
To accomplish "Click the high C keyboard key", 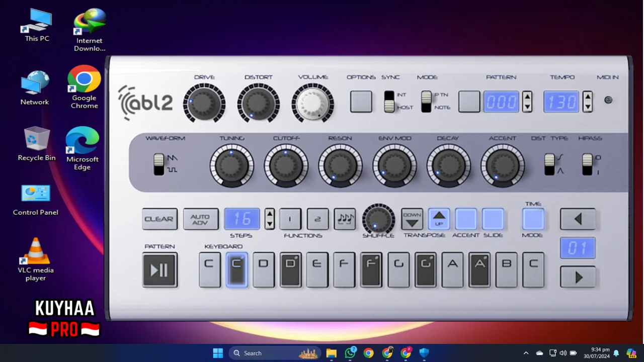I will [533, 270].
